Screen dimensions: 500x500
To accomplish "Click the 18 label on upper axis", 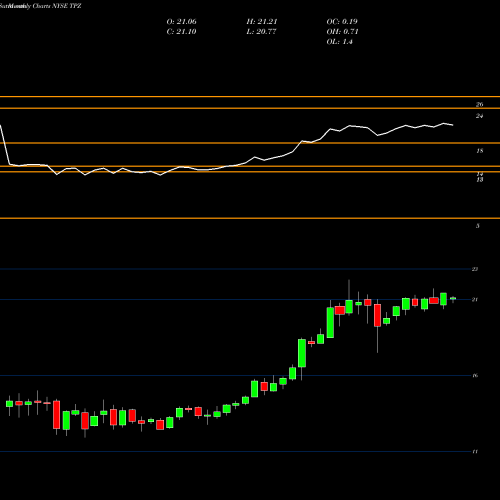I will [479, 151].
